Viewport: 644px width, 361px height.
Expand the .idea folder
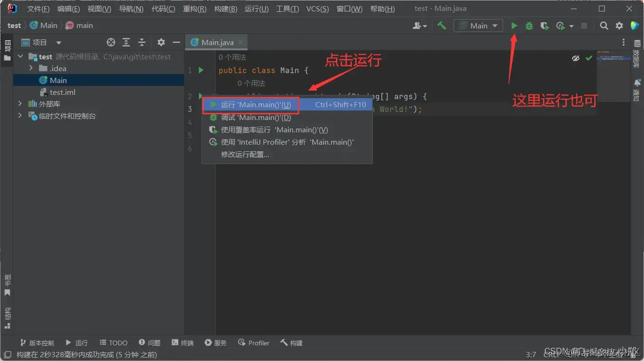[x=31, y=68]
